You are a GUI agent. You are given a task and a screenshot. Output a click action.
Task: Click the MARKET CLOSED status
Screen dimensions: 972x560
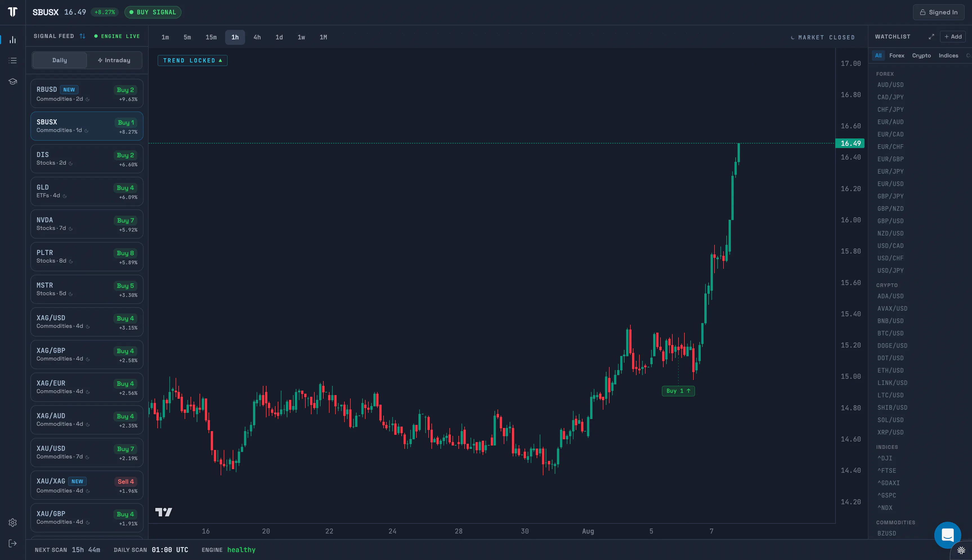[823, 37]
